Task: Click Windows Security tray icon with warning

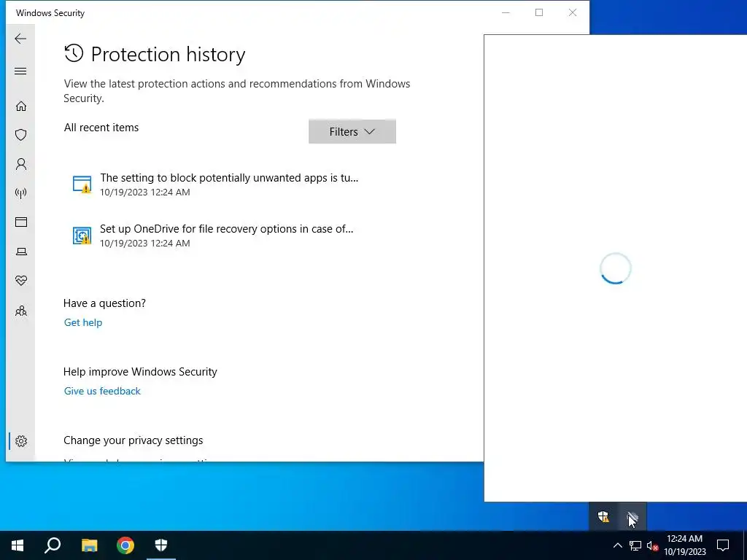Action: [603, 517]
